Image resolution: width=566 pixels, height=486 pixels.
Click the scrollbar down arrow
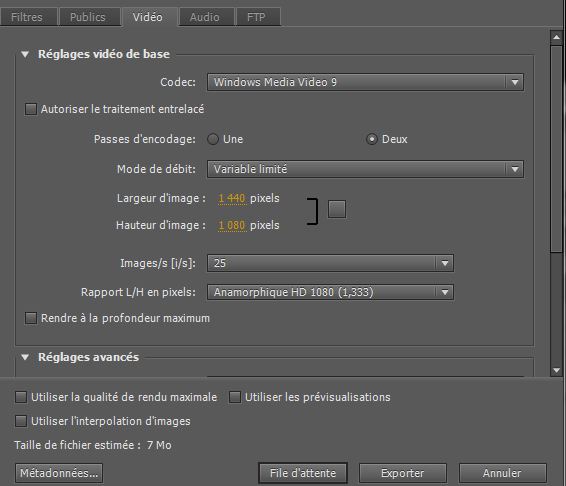click(x=556, y=370)
